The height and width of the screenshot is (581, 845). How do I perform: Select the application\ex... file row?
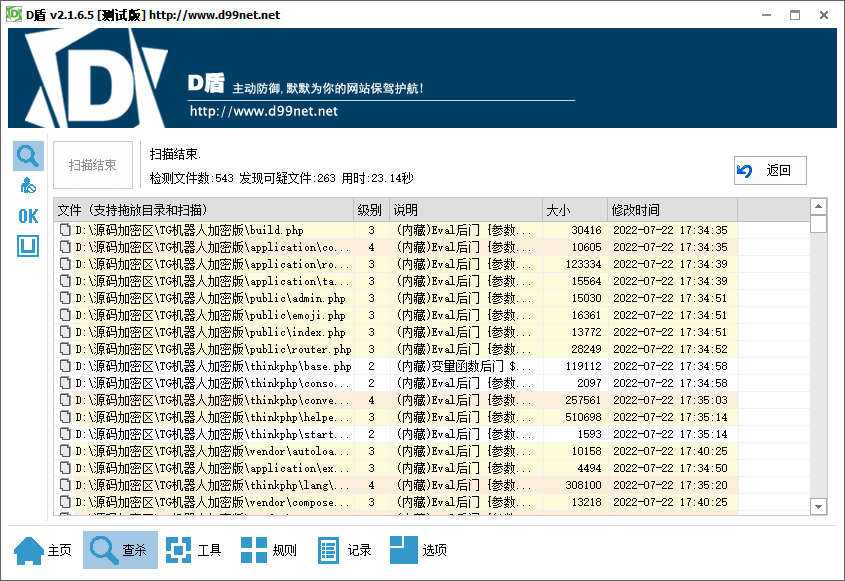396,468
